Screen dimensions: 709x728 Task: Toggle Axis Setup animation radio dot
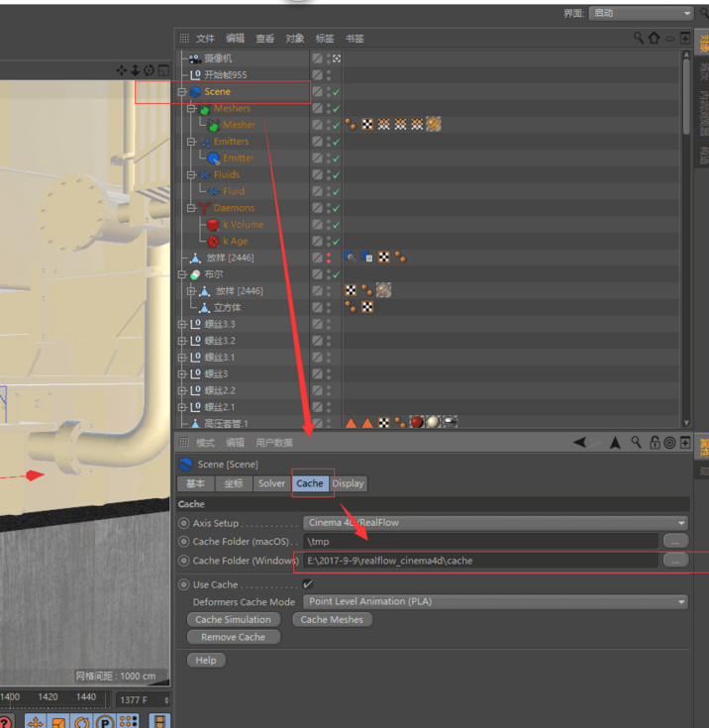tap(184, 523)
